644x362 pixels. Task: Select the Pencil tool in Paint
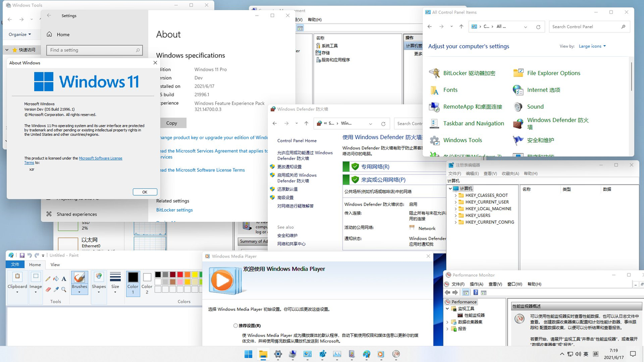pyautogui.click(x=47, y=279)
